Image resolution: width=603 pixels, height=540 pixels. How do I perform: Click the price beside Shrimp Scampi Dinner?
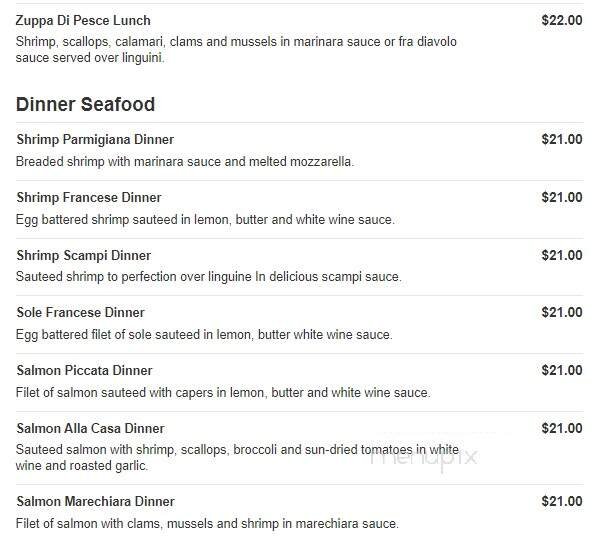561,255
